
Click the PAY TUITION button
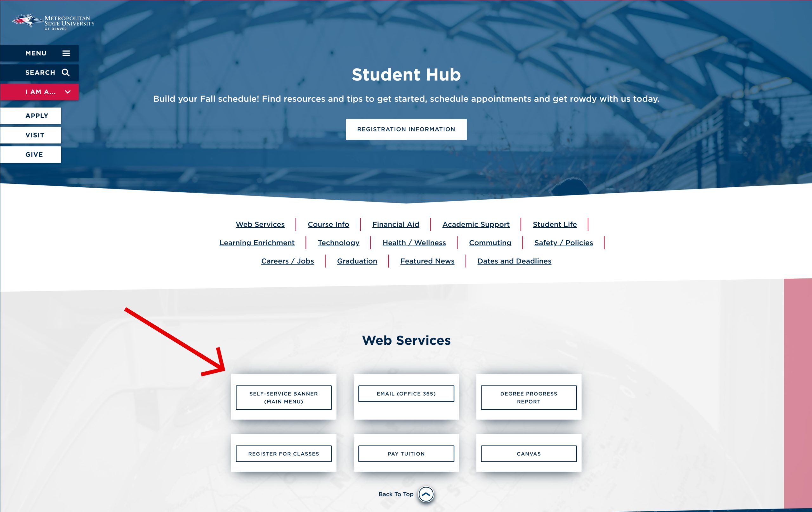pos(405,454)
